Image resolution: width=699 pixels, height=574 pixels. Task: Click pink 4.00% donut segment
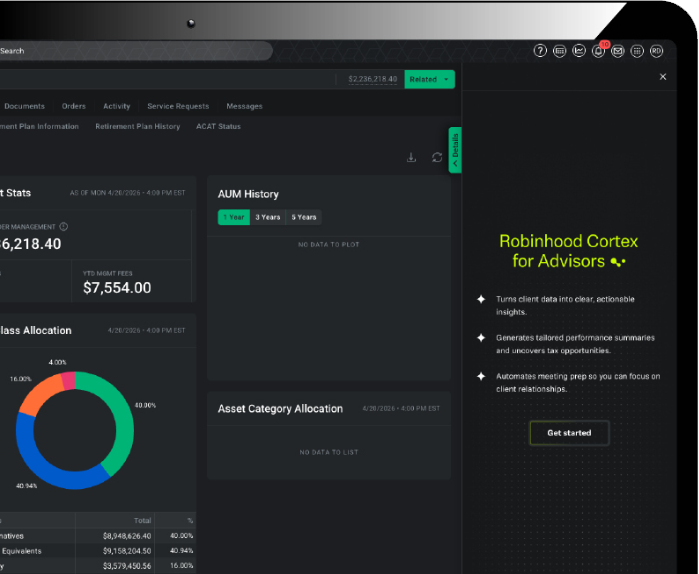(68, 381)
